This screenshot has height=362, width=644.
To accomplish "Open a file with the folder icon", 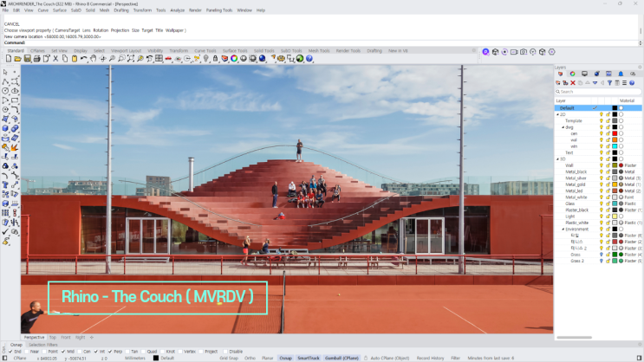I will click(17, 59).
